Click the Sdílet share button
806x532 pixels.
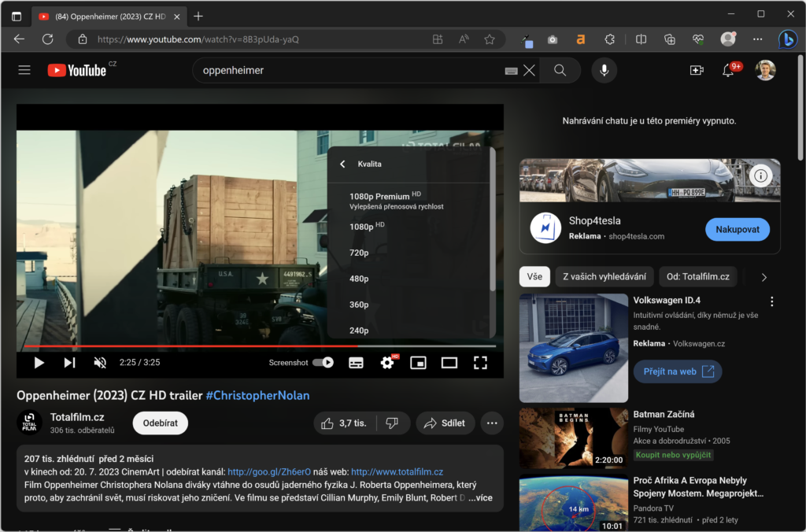point(446,423)
